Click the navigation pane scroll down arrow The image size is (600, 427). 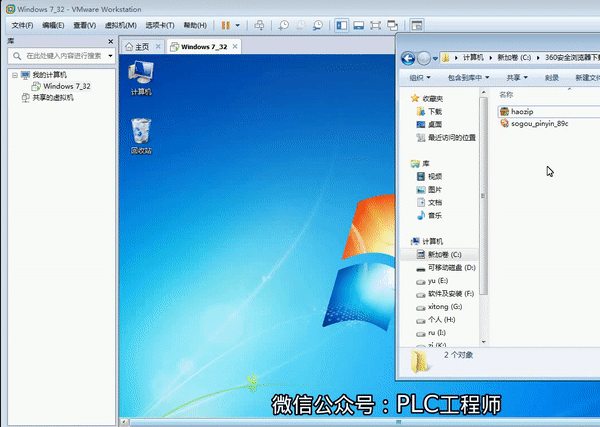[x=484, y=342]
